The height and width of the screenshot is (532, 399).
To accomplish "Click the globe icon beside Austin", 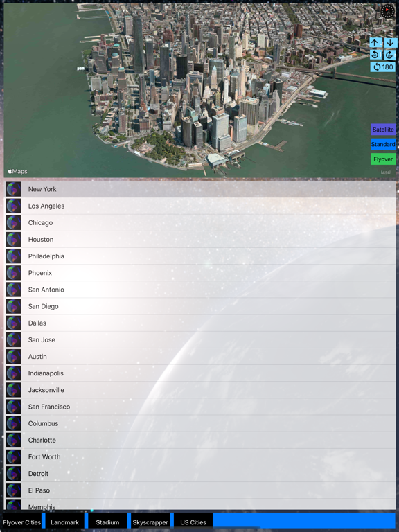I will point(14,357).
